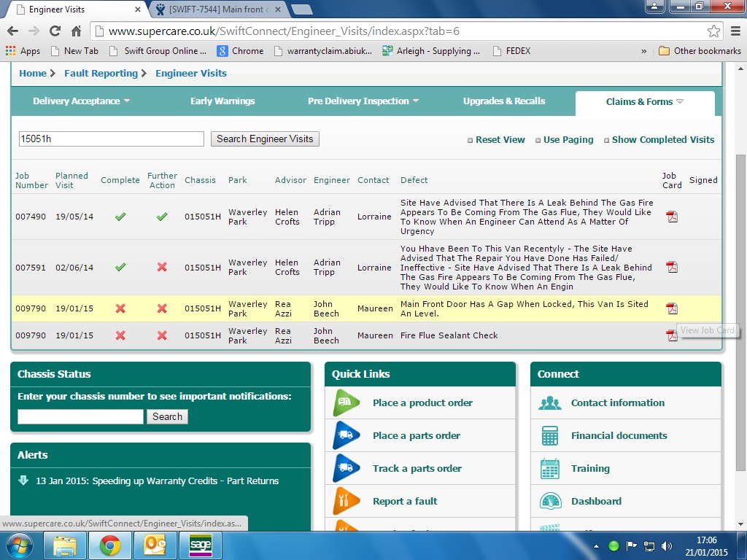This screenshot has width=747, height=560.
Task: Toggle the Use Paging option
Action: coord(564,140)
